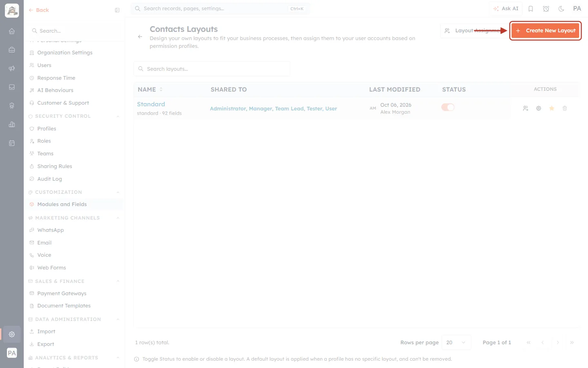Open the Standard layout link
This screenshot has width=588, height=368.
pos(151,104)
